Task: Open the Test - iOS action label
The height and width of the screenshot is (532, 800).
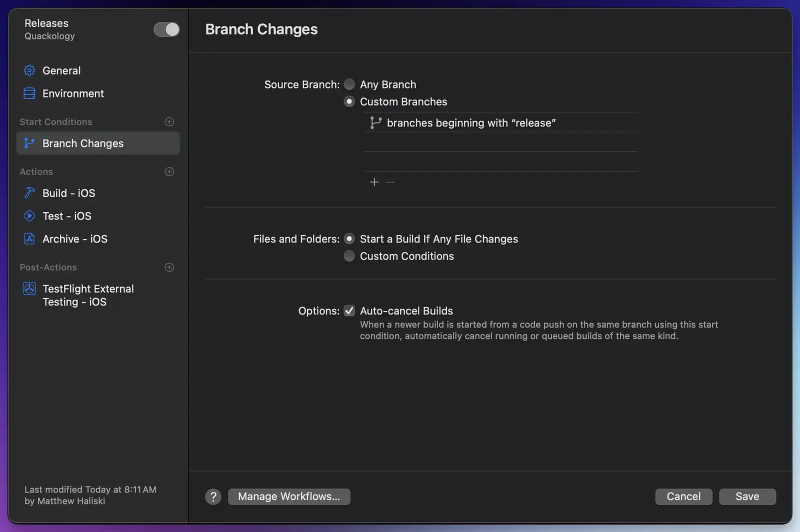Action: [x=67, y=216]
